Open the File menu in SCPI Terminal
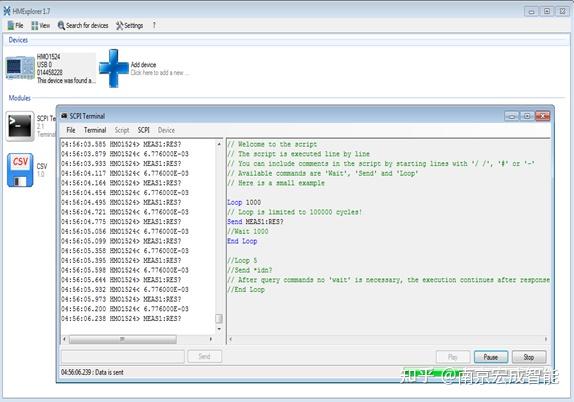This screenshot has height=402, width=574. pyautogui.click(x=71, y=130)
